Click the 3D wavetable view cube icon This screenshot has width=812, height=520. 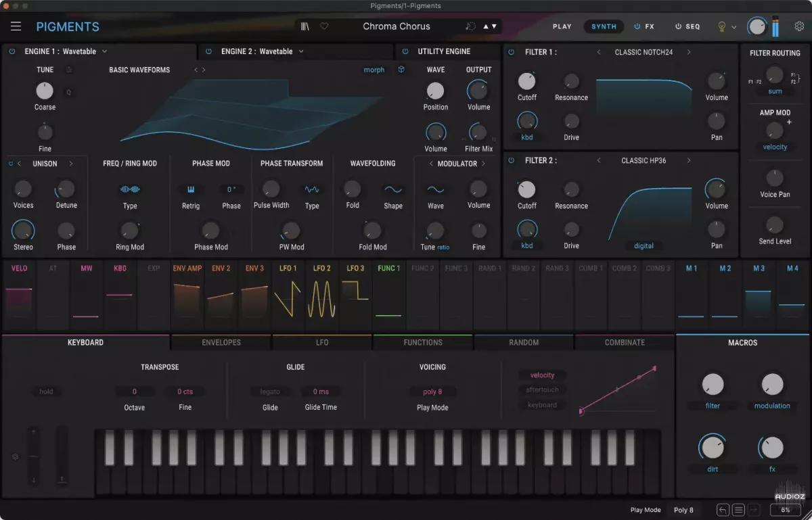401,70
